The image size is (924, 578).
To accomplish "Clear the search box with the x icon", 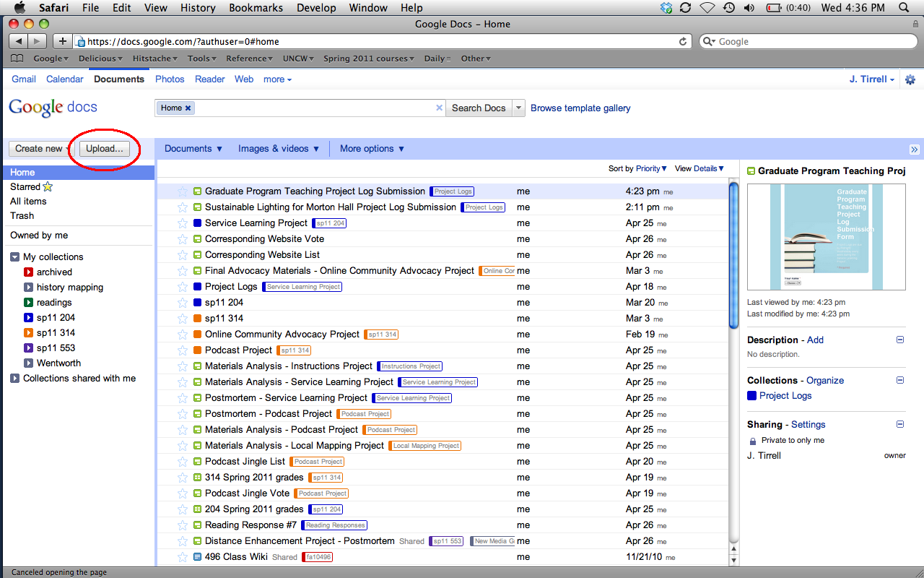I will point(439,108).
